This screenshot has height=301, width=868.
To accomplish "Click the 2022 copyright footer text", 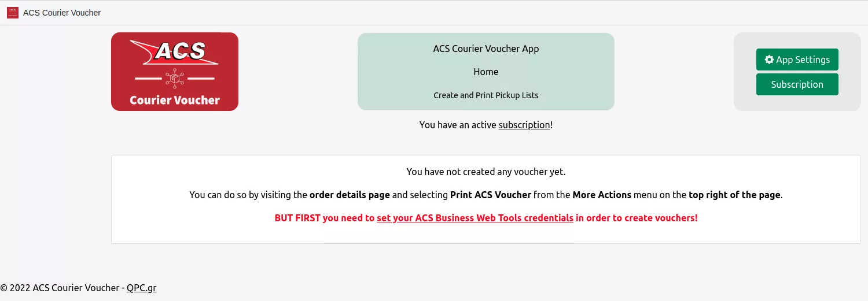I will (x=60, y=288).
